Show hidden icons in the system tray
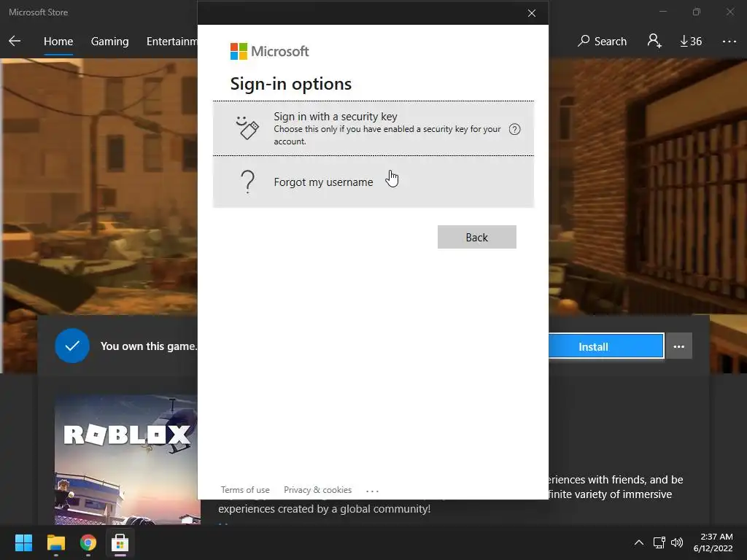 pyautogui.click(x=639, y=542)
